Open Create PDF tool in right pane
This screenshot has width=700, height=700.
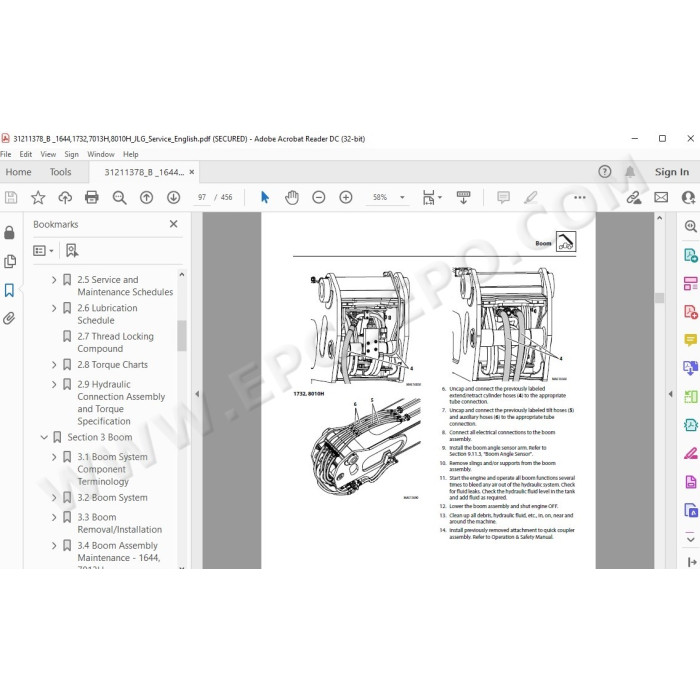pyautogui.click(x=690, y=312)
